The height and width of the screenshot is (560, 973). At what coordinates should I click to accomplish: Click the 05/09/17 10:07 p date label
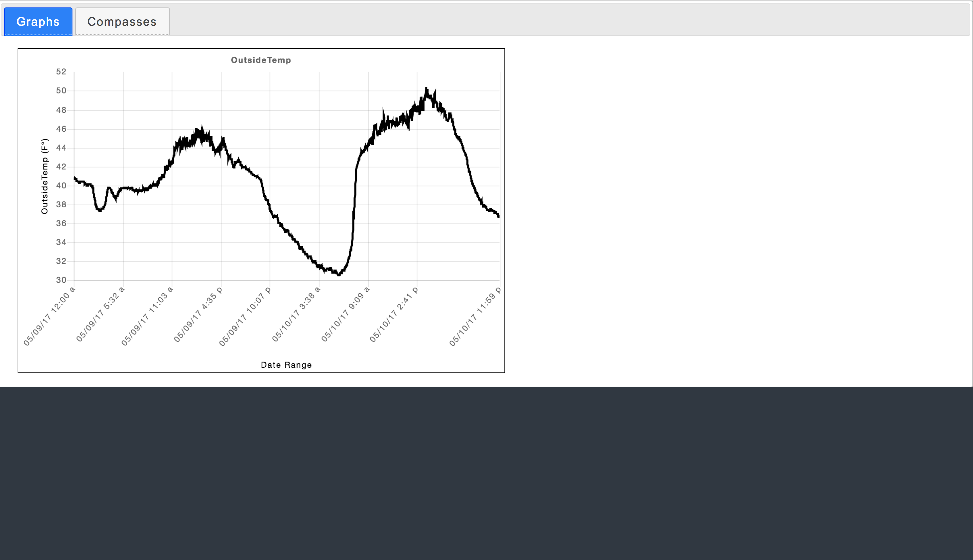(x=245, y=316)
